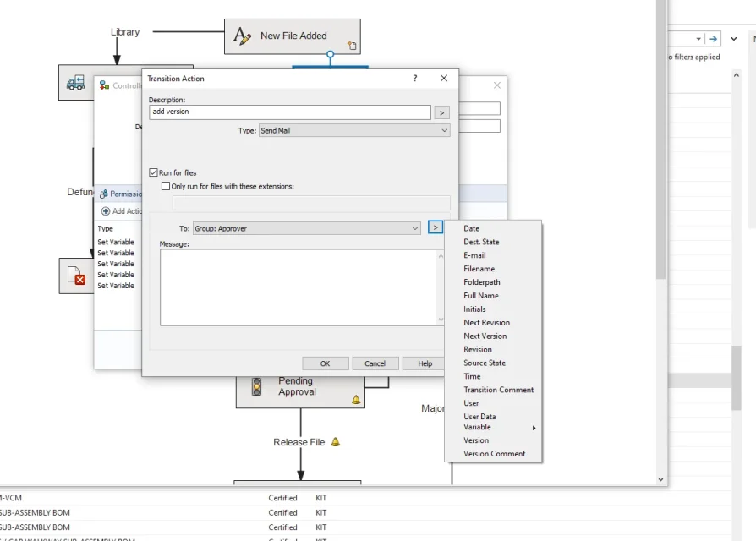The height and width of the screenshot is (541, 756).
Task: Click the right scrollbar down arrow of workflow view
Action: [661, 479]
